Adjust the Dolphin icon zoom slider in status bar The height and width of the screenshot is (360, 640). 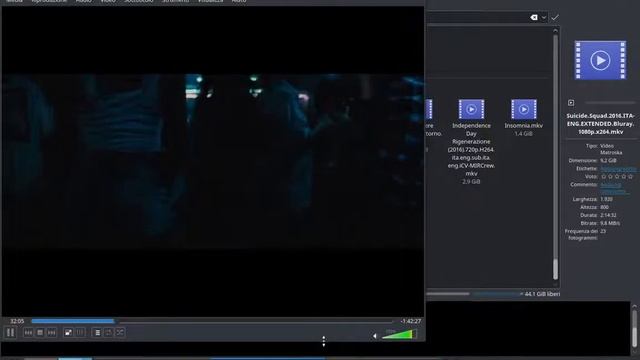click(x=448, y=294)
